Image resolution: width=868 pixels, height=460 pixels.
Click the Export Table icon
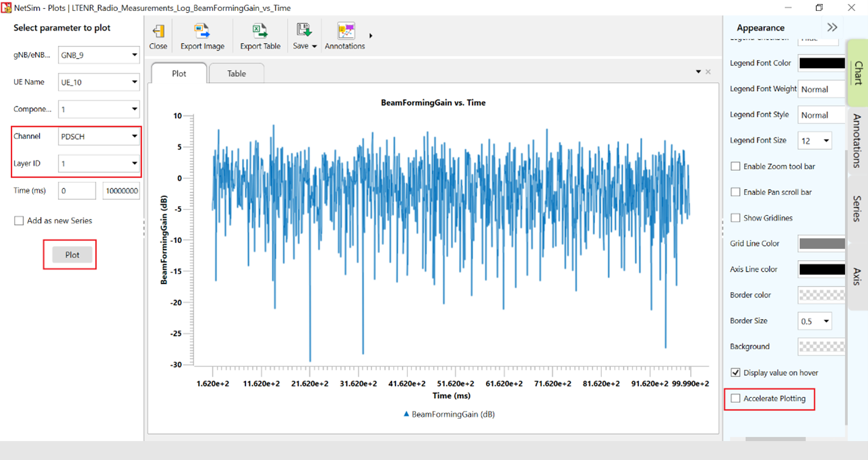coord(260,36)
